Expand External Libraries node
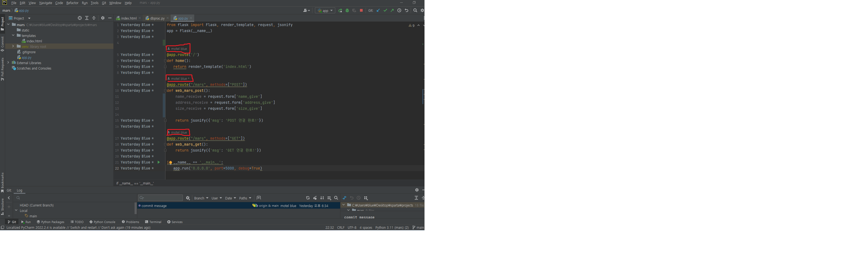This screenshot has width=868, height=263. [x=8, y=62]
